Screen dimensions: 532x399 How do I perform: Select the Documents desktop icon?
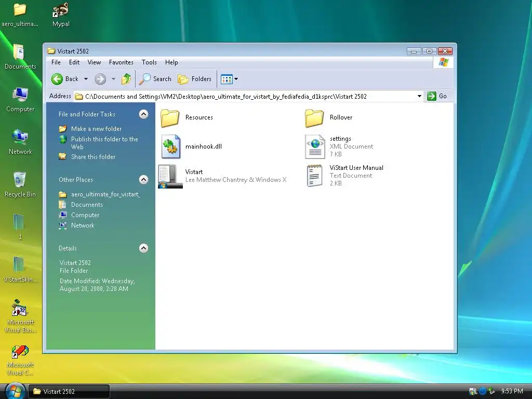point(20,57)
